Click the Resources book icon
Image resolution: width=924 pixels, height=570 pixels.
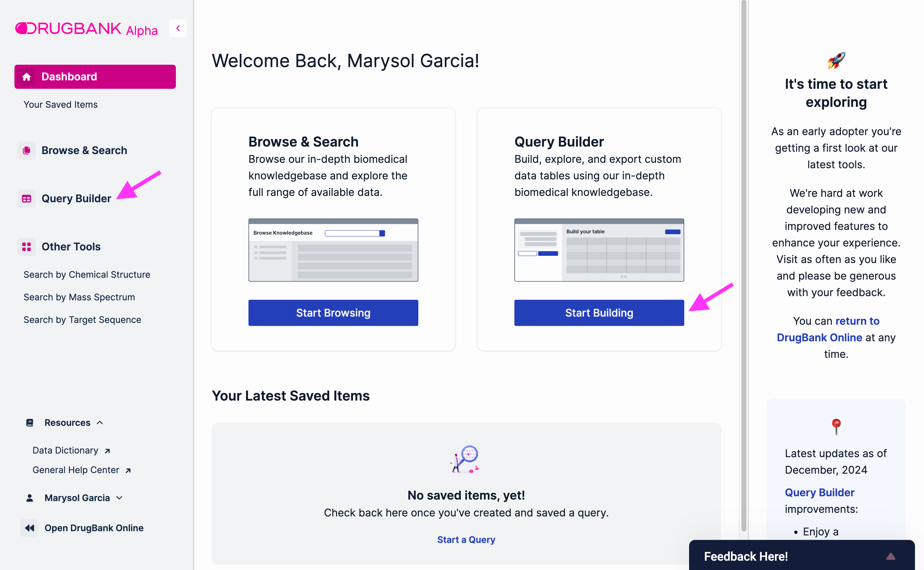(30, 423)
